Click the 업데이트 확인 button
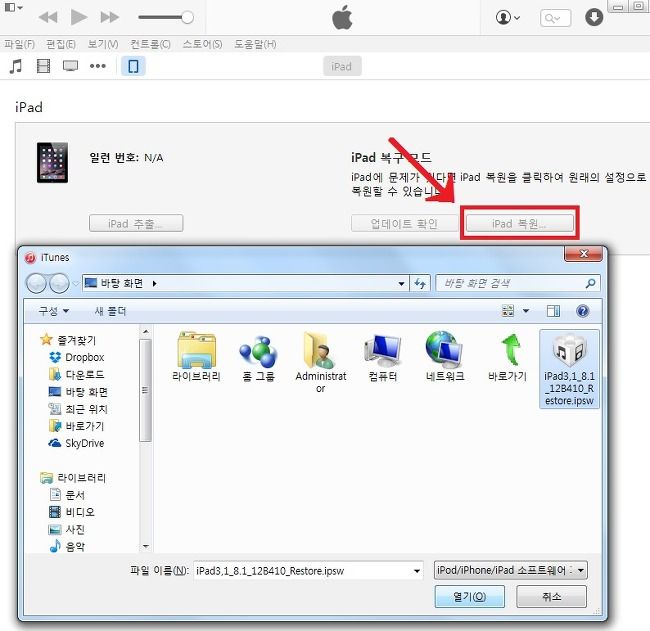The height and width of the screenshot is (631, 650). 404,223
